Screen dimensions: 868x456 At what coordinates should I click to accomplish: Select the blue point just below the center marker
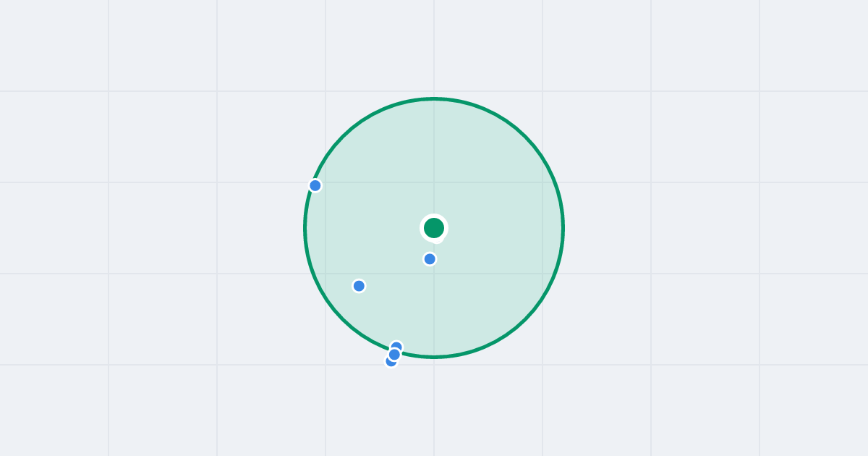click(x=430, y=259)
